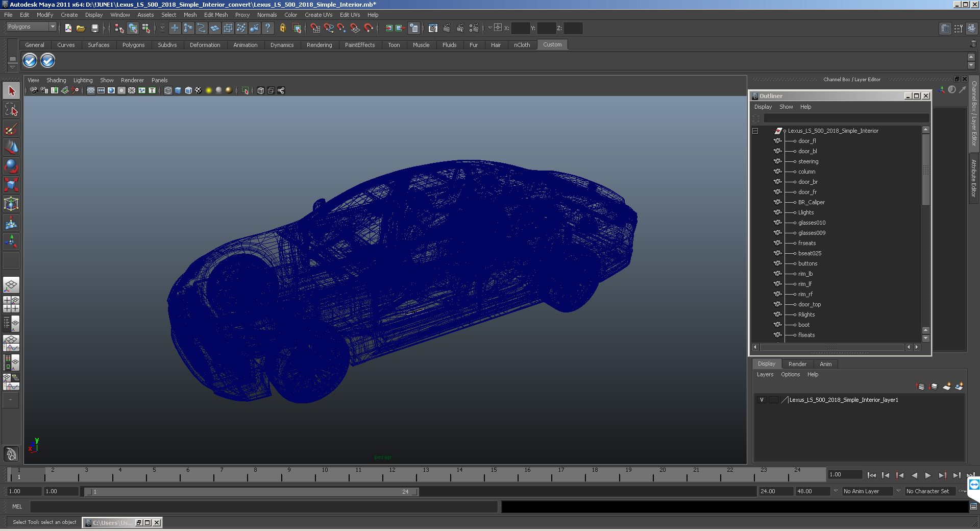The image size is (980, 531).
Task: Open the Create menu
Action: [69, 15]
